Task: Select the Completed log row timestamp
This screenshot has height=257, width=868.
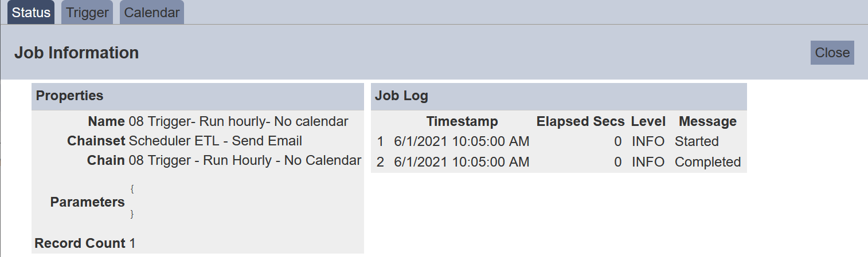Action: click(x=462, y=162)
